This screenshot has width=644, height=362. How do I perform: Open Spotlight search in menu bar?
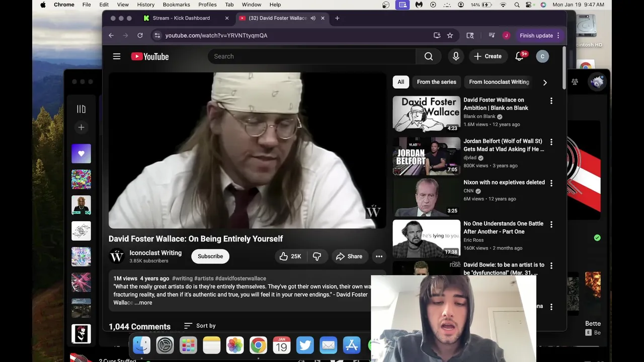pyautogui.click(x=517, y=5)
